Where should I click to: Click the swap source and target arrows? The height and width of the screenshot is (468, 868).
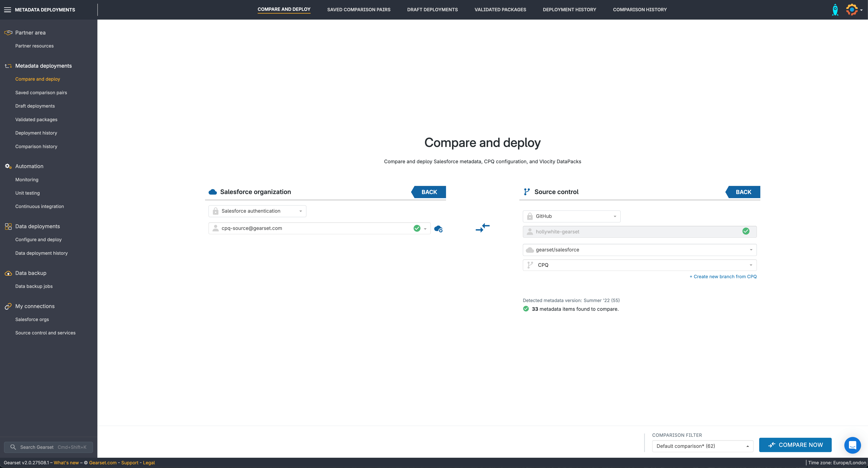(x=483, y=228)
